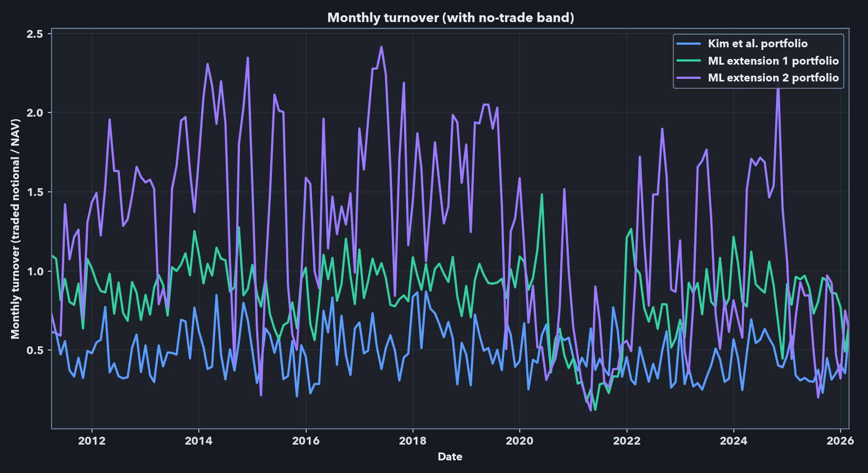The height and width of the screenshot is (473, 868).
Task: Click the blue line sample in the legend
Action: [x=689, y=44]
